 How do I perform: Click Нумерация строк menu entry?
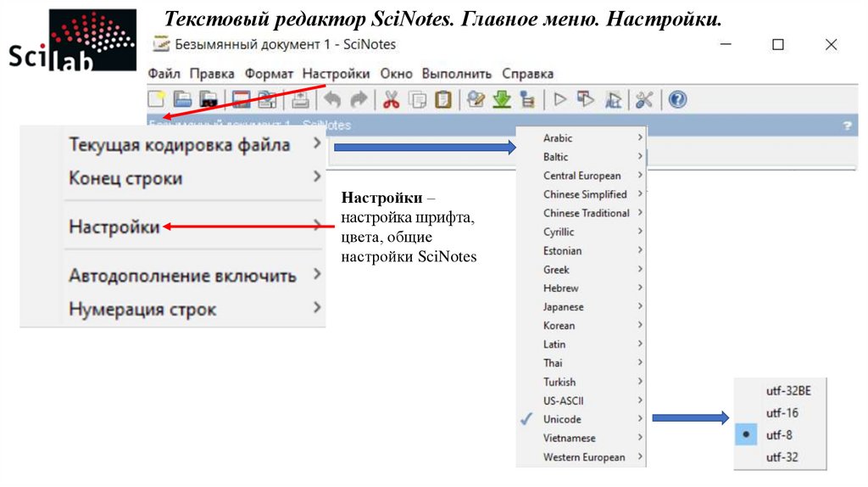coord(142,310)
